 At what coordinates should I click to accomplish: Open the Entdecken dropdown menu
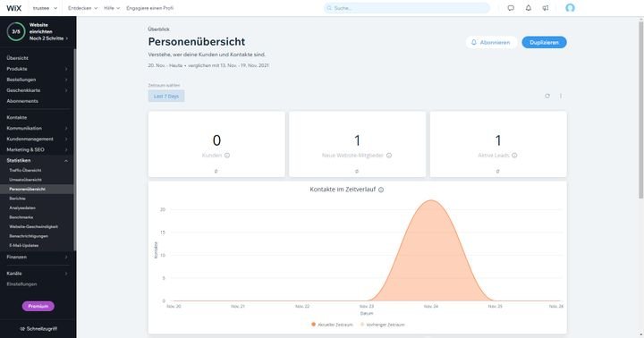point(82,8)
